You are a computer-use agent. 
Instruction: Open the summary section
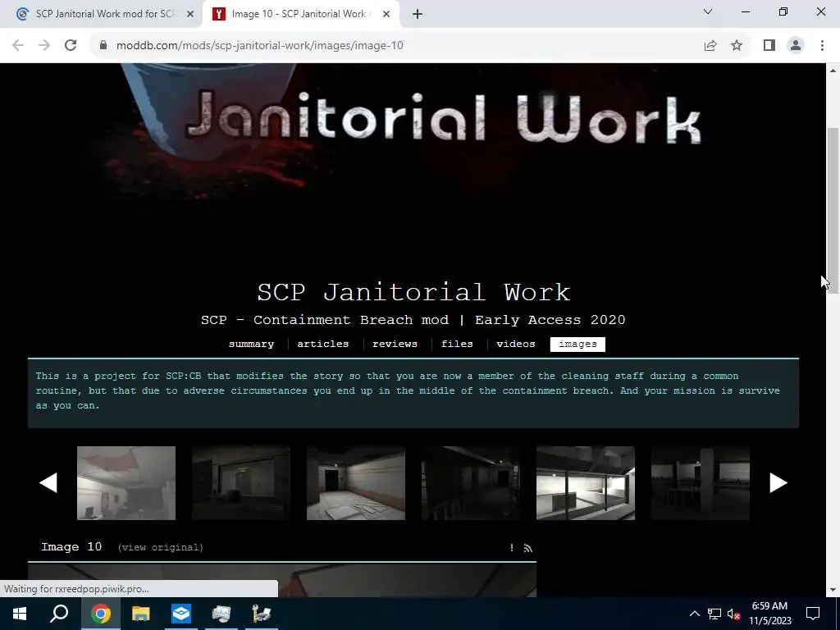point(251,344)
